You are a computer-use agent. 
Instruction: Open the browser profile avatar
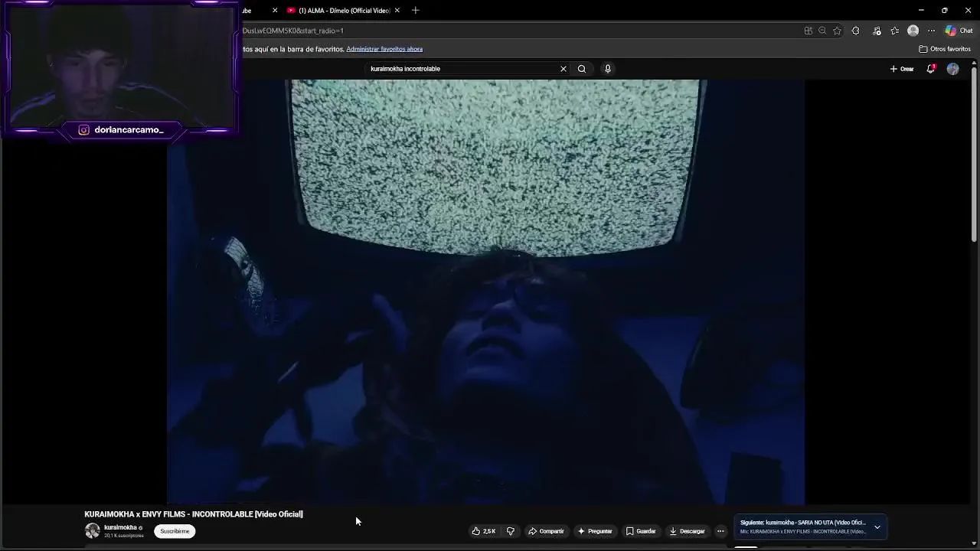tap(913, 31)
